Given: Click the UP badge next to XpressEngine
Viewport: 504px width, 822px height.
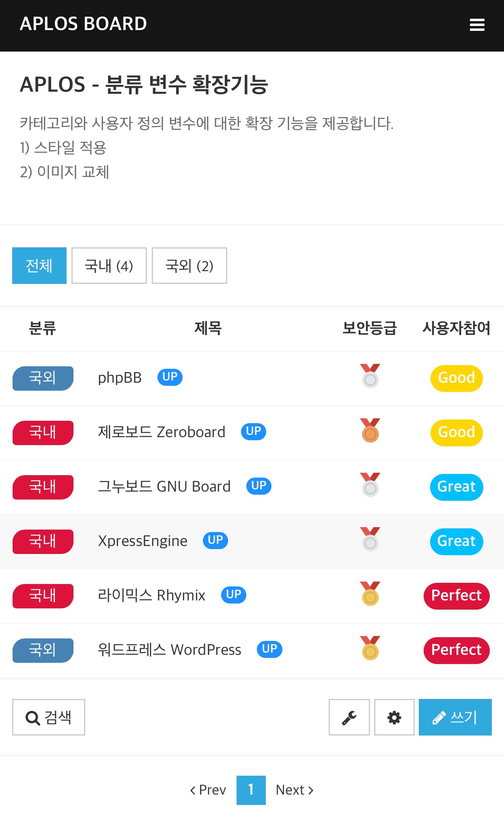Looking at the screenshot, I should click(215, 540).
